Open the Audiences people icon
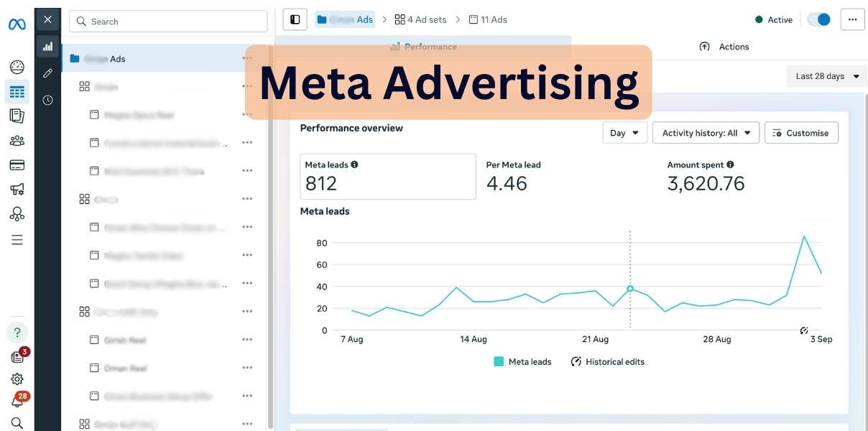The image size is (868, 431). click(x=17, y=141)
